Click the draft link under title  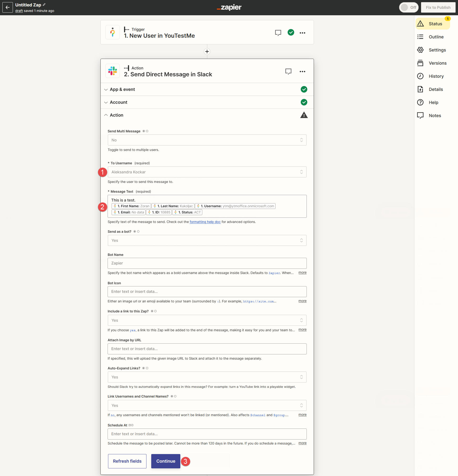coord(19,11)
